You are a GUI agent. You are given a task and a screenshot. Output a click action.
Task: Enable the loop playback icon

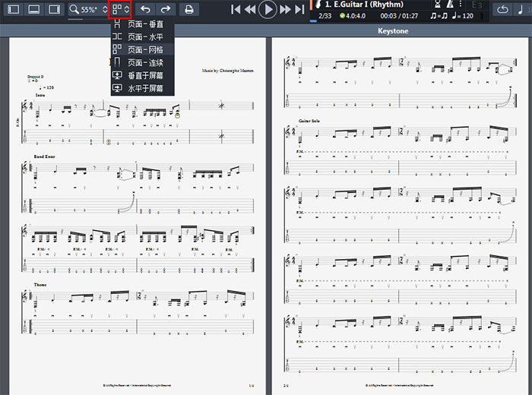[504, 10]
